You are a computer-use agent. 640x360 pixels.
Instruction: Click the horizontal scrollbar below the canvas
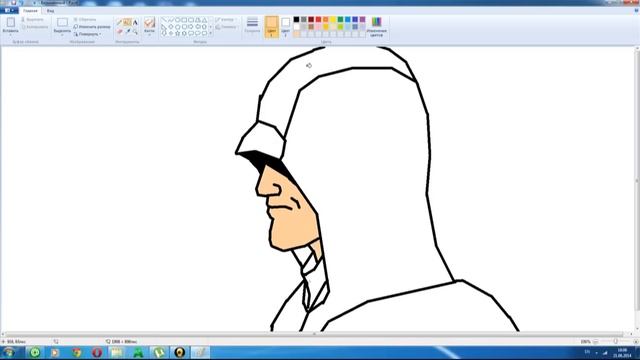pos(314,334)
